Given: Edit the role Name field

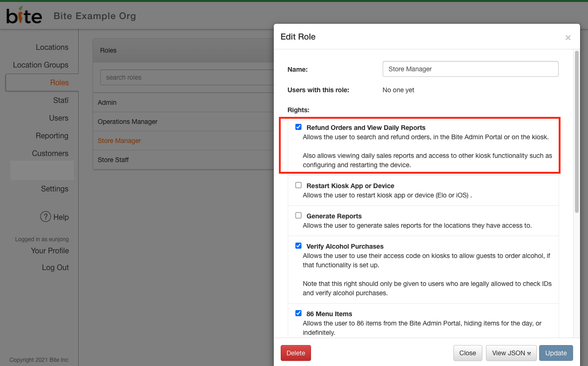Looking at the screenshot, I should click(x=470, y=69).
